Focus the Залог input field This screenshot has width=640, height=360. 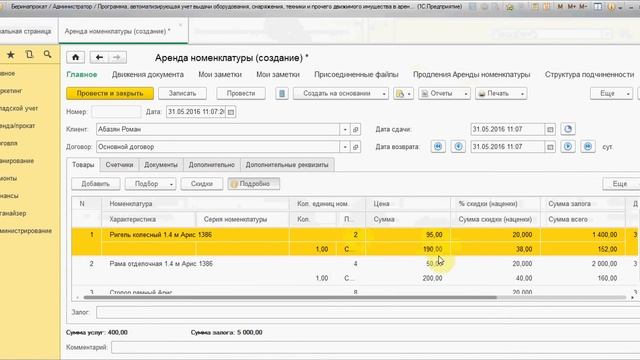point(367,312)
